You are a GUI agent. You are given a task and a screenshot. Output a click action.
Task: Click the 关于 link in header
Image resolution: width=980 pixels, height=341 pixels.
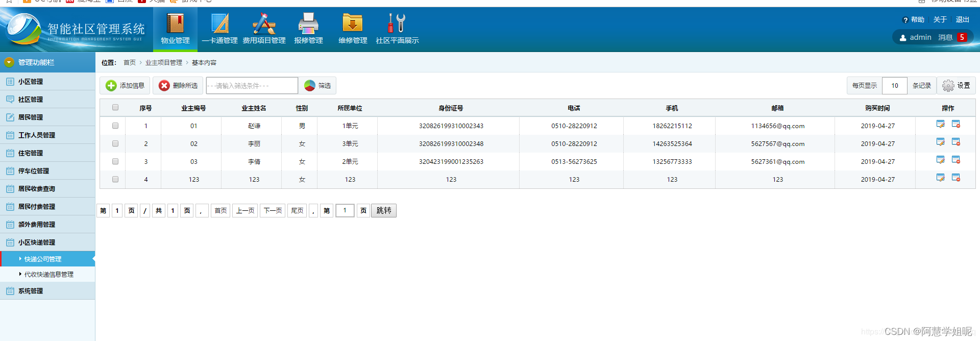(x=940, y=20)
